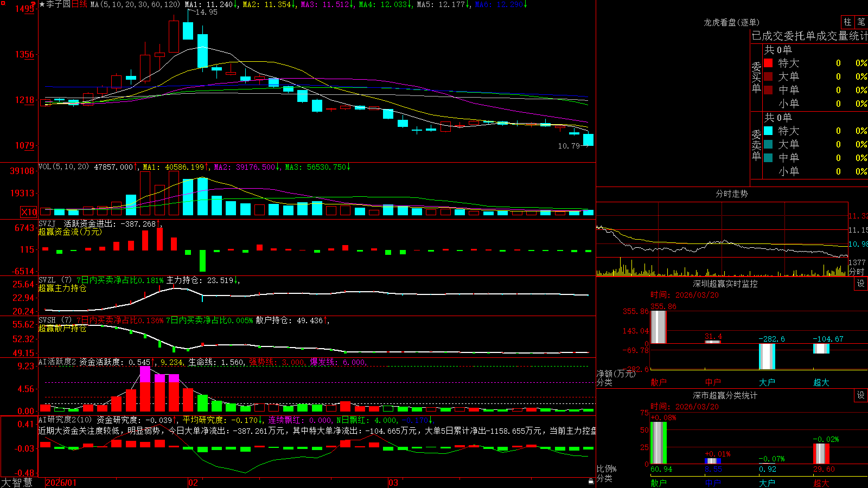Switch to 柱 (bar) view in 龙虎看盘

click(x=847, y=22)
